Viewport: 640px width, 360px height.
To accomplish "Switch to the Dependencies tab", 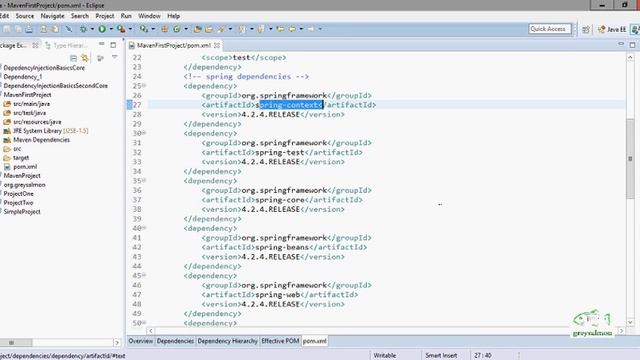I will tap(175, 341).
